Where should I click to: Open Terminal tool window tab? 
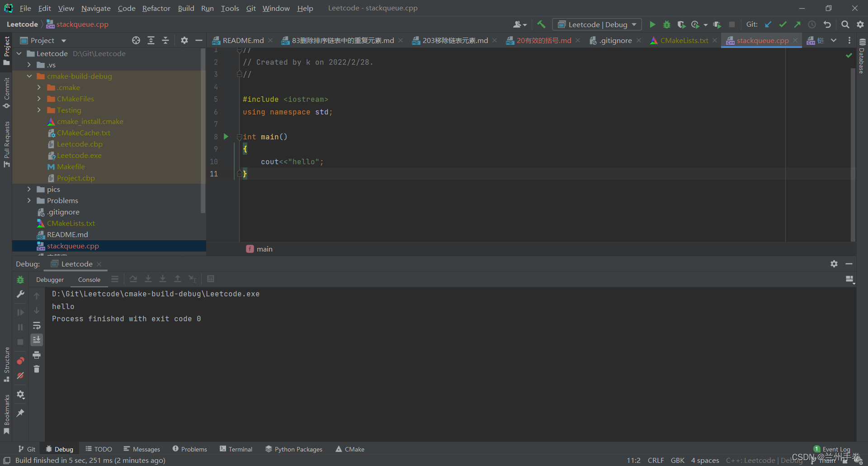coord(236,449)
